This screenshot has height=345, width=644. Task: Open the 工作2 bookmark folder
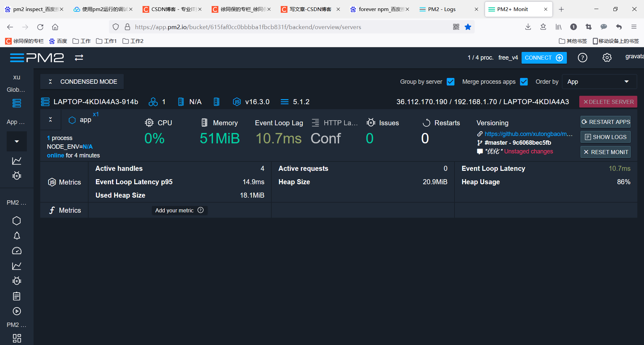click(133, 41)
